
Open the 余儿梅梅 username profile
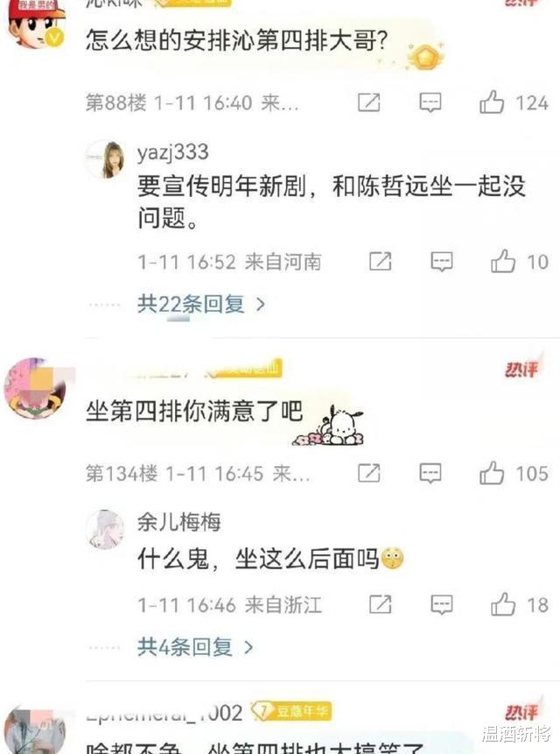179,522
